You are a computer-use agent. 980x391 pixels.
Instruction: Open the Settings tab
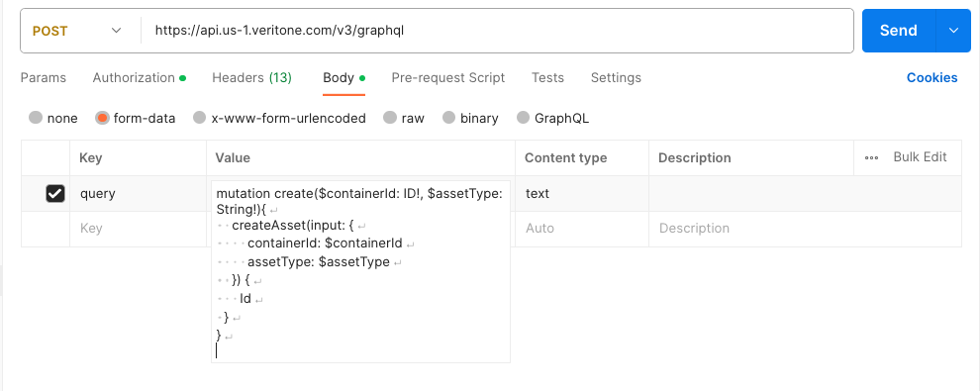point(616,78)
